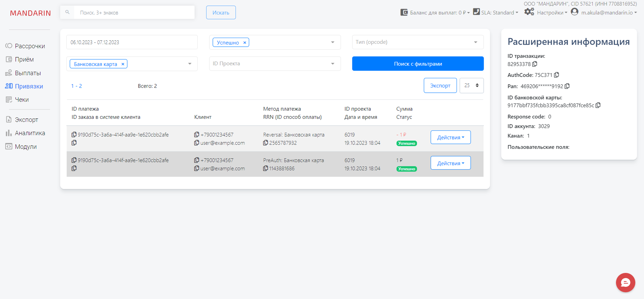
Task: Click the Поиск с фильтрами button
Action: [x=418, y=64]
